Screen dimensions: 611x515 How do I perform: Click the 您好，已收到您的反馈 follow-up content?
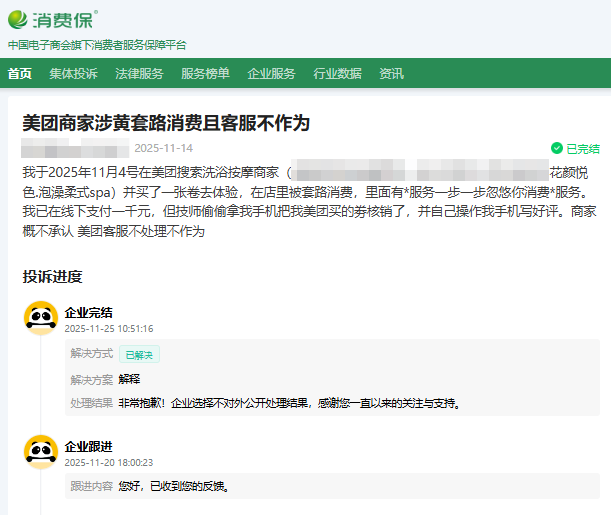pyautogui.click(x=175, y=487)
